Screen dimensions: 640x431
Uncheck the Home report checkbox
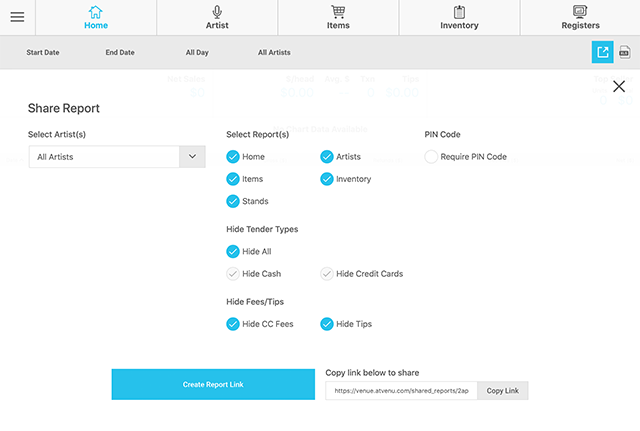coord(233,157)
